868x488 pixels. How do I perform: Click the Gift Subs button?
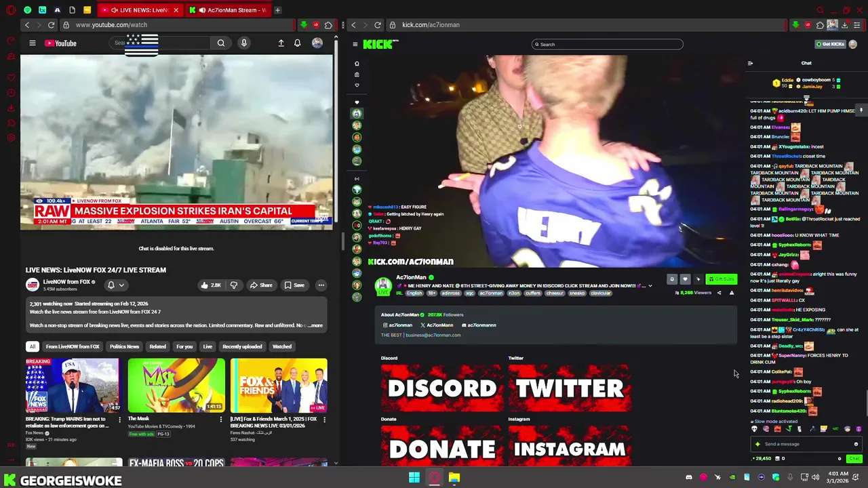(x=721, y=279)
